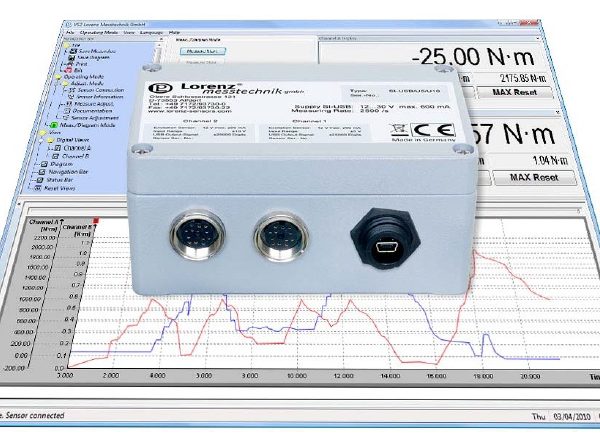Click MAX Reset below 1.04 N·m
600x446 pixels.
click(535, 177)
